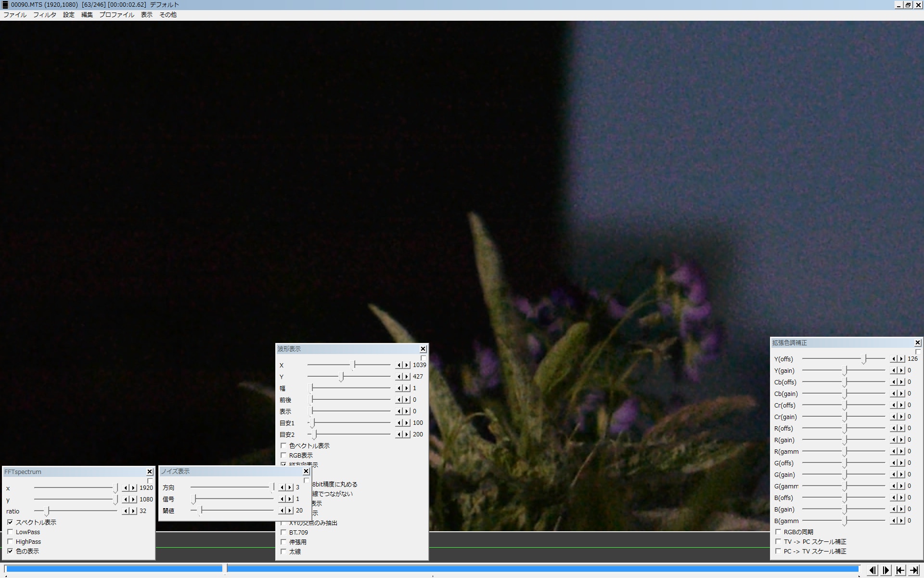Set selection start (in-point) marker
The width and height of the screenshot is (924, 578).
(x=900, y=570)
